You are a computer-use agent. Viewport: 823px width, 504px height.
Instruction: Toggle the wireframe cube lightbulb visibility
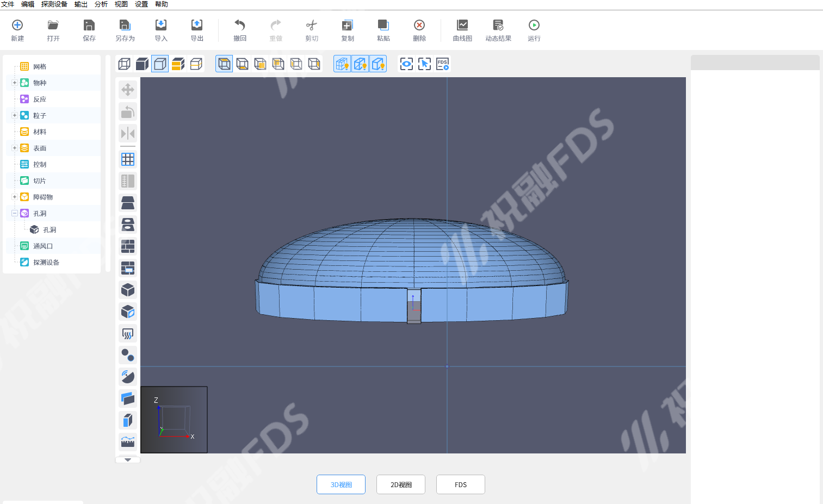[360, 64]
